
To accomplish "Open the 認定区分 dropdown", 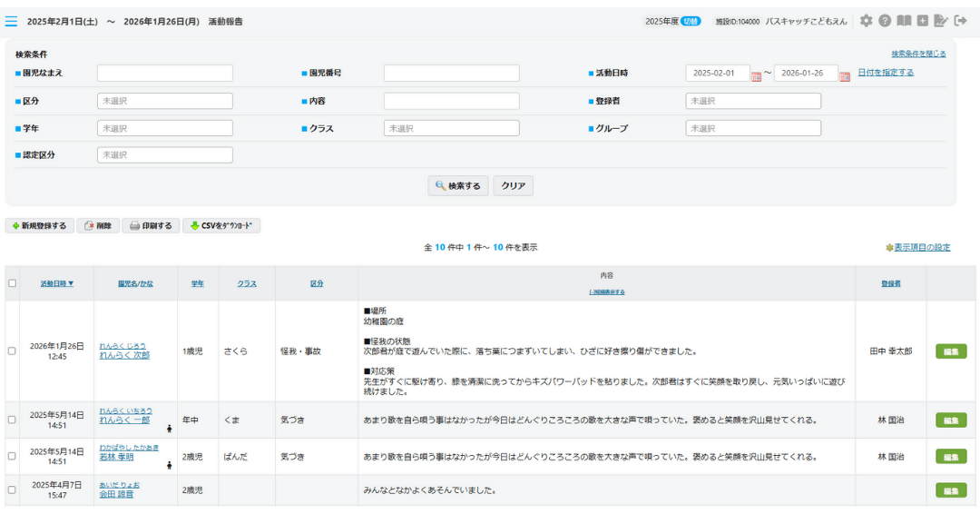I will [165, 154].
